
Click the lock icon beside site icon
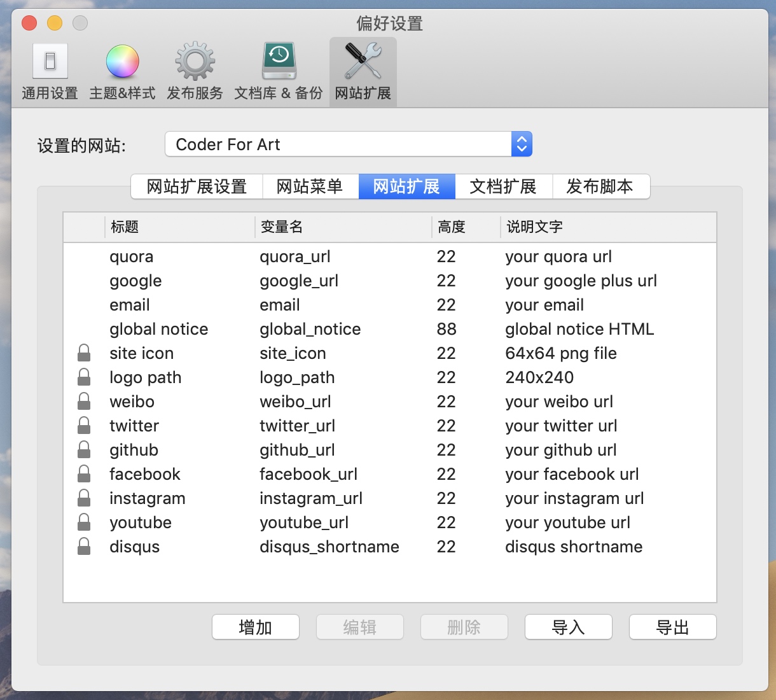[x=84, y=353]
